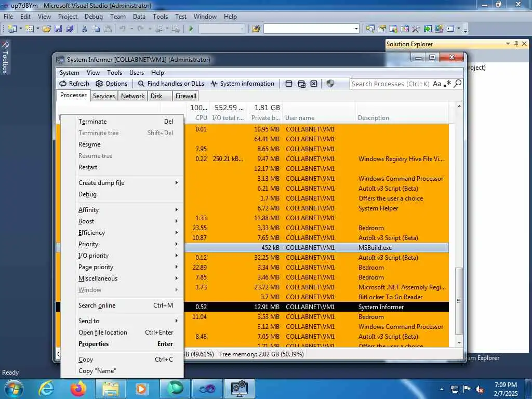The height and width of the screenshot is (399, 532).
Task: Click the Find window and thread icon
Action: tap(302, 84)
